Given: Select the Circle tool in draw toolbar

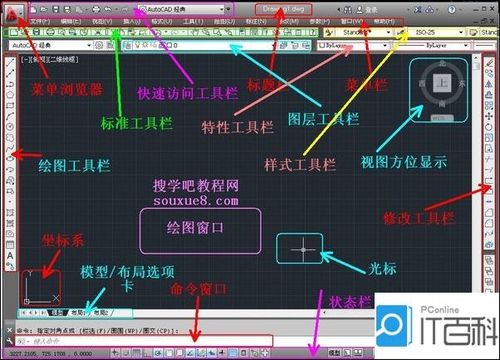Looking at the screenshot, I should point(10,127).
